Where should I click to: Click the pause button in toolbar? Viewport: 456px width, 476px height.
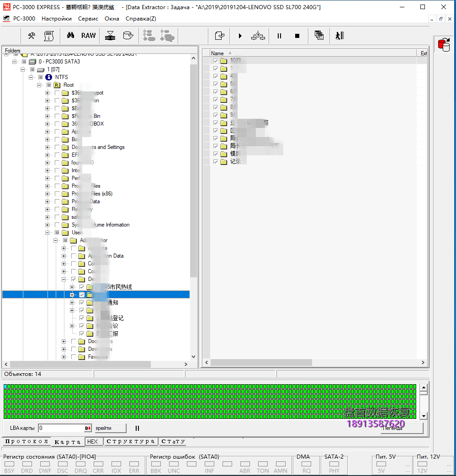pyautogui.click(x=279, y=36)
